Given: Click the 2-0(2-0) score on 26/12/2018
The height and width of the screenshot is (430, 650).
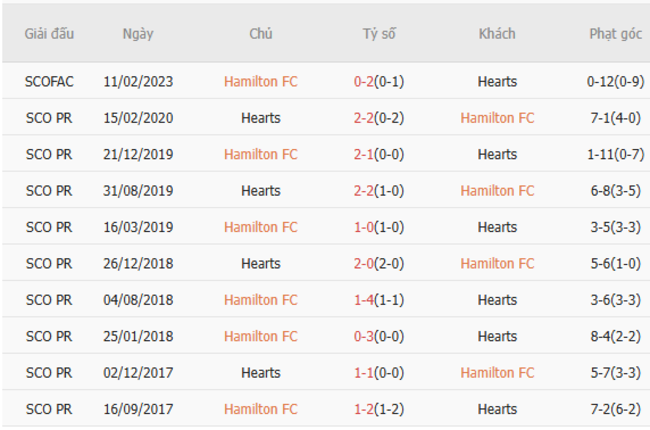Looking at the screenshot, I should (x=379, y=263).
